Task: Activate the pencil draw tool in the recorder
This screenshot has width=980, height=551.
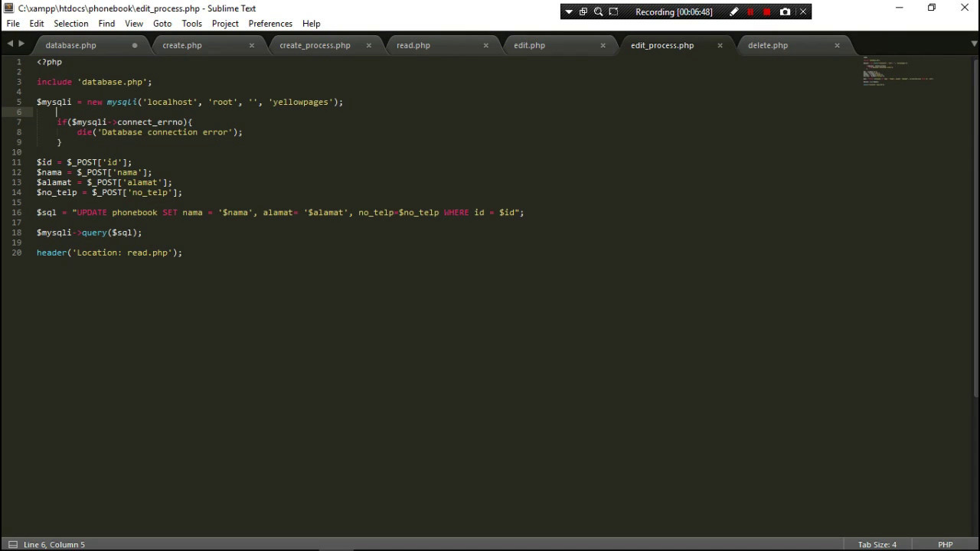Action: (734, 12)
